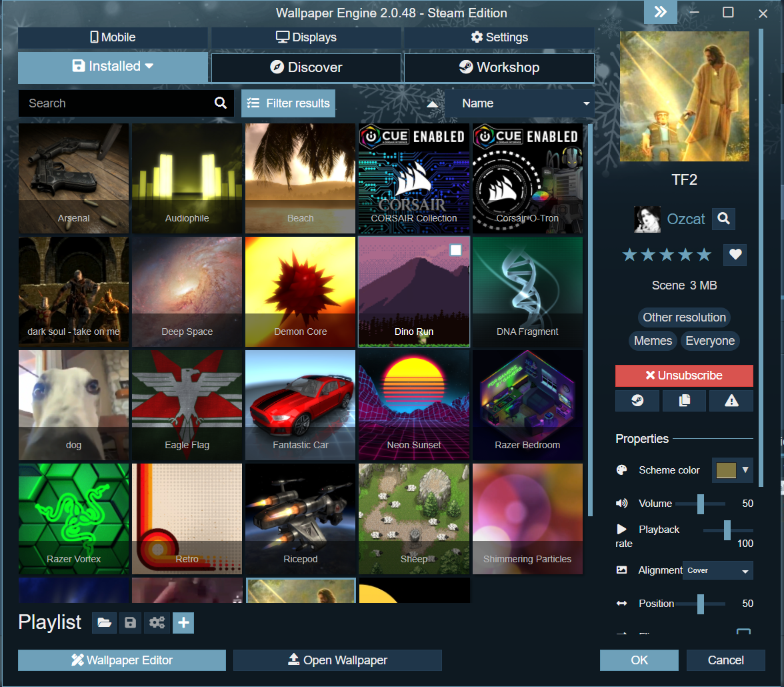
Task: Collapse side panel with double chevron icon
Action: 661,12
